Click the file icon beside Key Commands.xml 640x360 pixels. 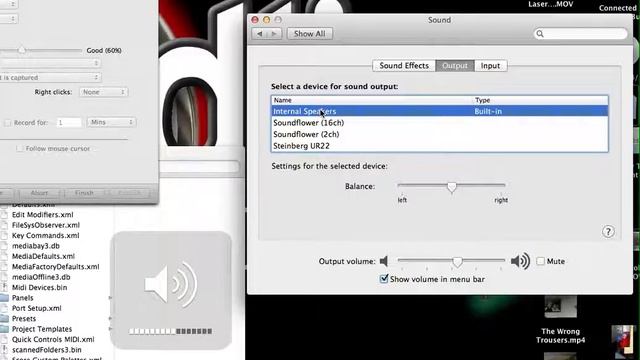(4, 236)
